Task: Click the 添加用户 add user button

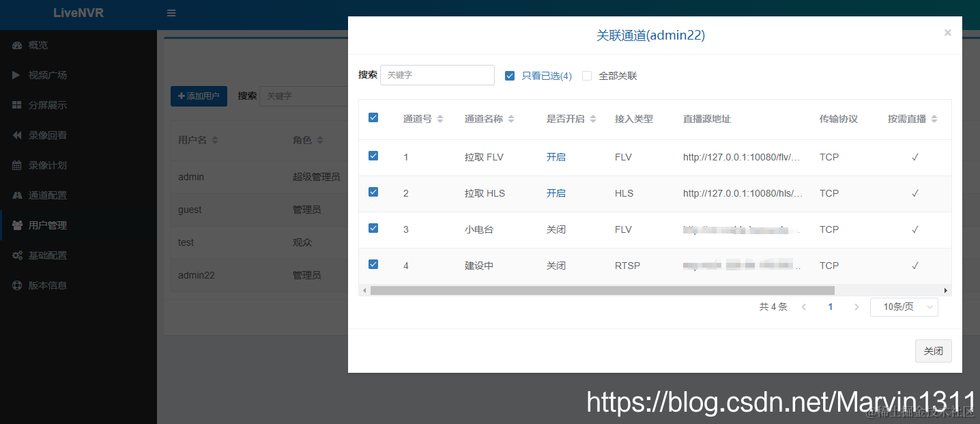Action: coord(199,96)
